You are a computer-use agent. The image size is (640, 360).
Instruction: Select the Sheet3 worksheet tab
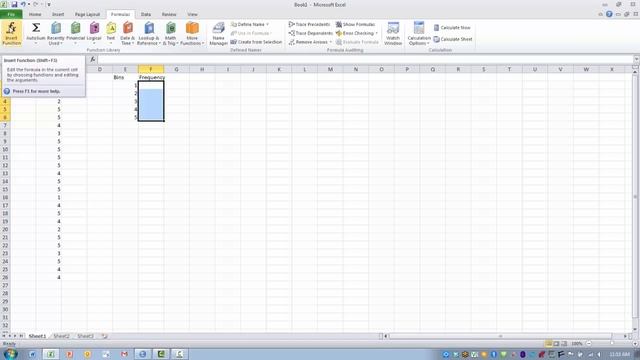pos(86,336)
